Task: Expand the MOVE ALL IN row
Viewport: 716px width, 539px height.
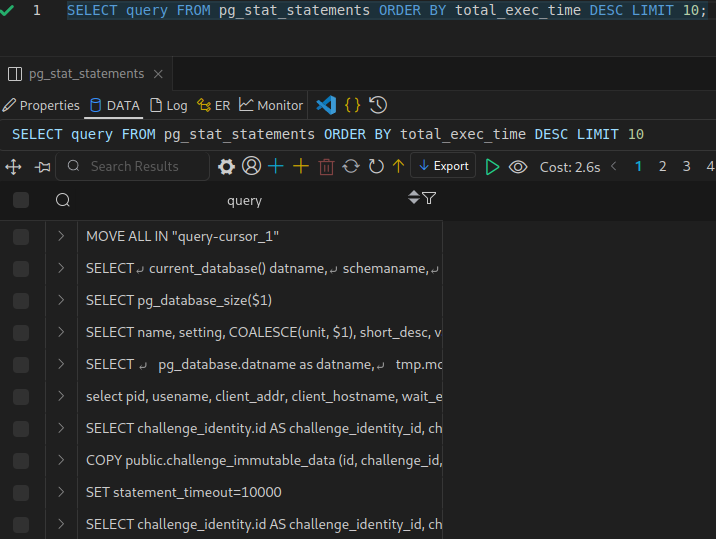Action: point(61,236)
